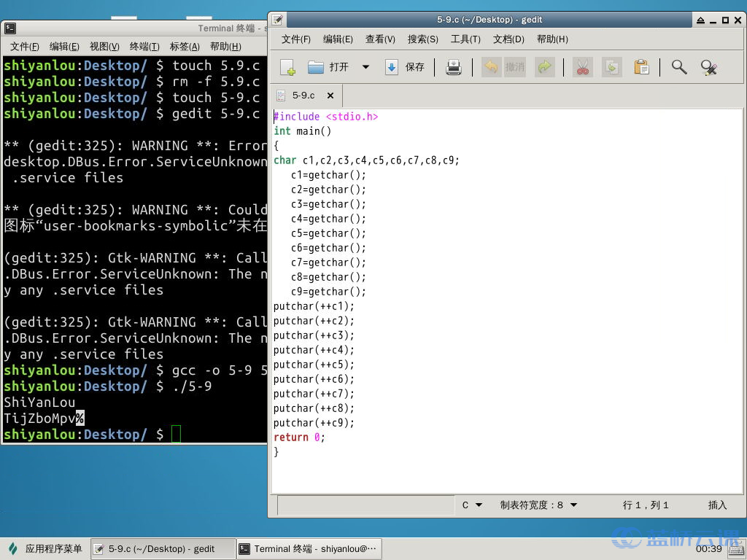This screenshot has width=747, height=560.
Task: Click the putchar(++c1); line
Action: 314,306
